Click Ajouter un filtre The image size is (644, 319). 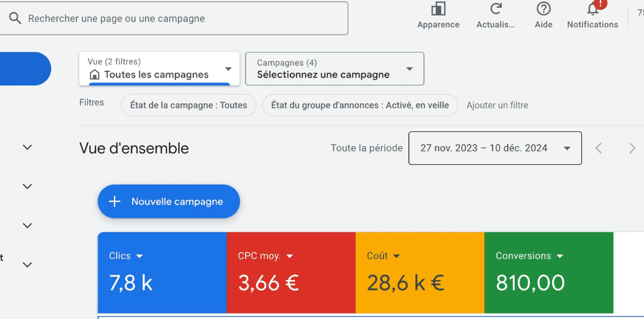pos(497,105)
